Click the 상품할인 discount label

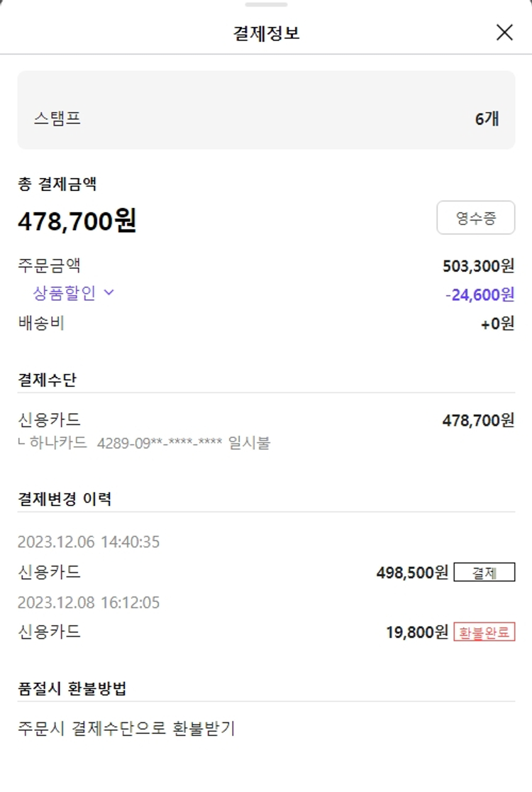64,292
